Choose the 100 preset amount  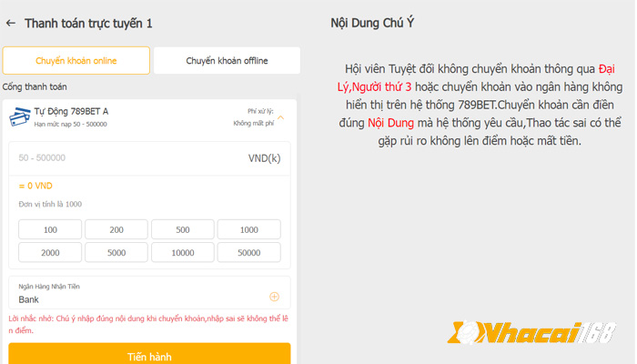(50, 229)
